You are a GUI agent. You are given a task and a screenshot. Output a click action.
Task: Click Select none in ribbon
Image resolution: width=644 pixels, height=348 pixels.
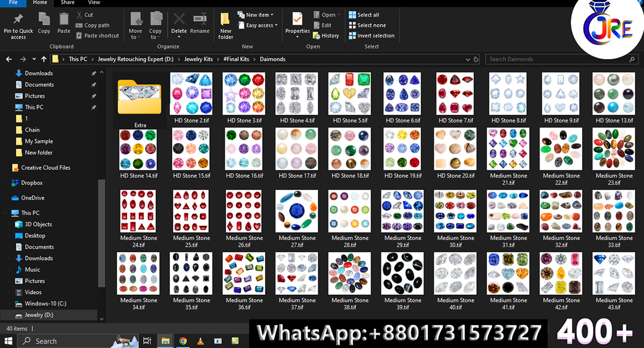point(367,25)
